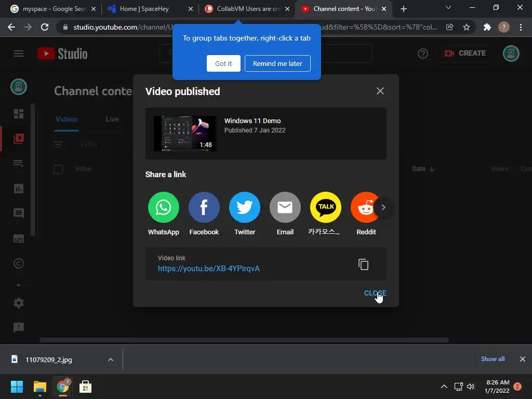532x399 pixels.
Task: Open File Explorer from taskbar
Action: coord(39,387)
